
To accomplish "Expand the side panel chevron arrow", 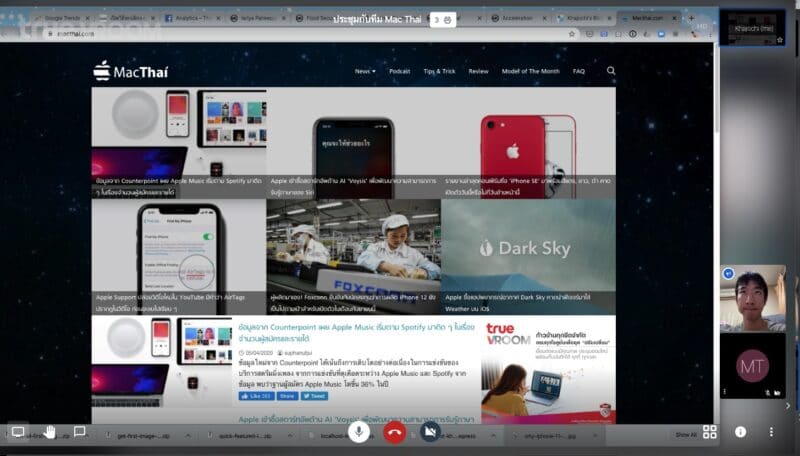I will point(788,406).
